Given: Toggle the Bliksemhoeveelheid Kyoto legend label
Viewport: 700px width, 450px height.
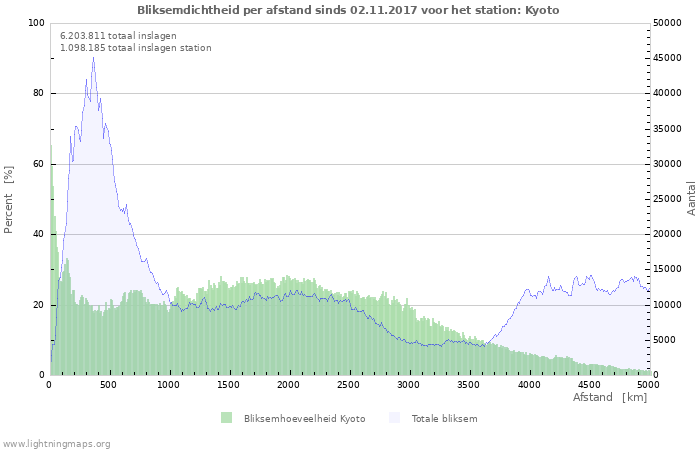Looking at the screenshot, I should coord(304,419).
